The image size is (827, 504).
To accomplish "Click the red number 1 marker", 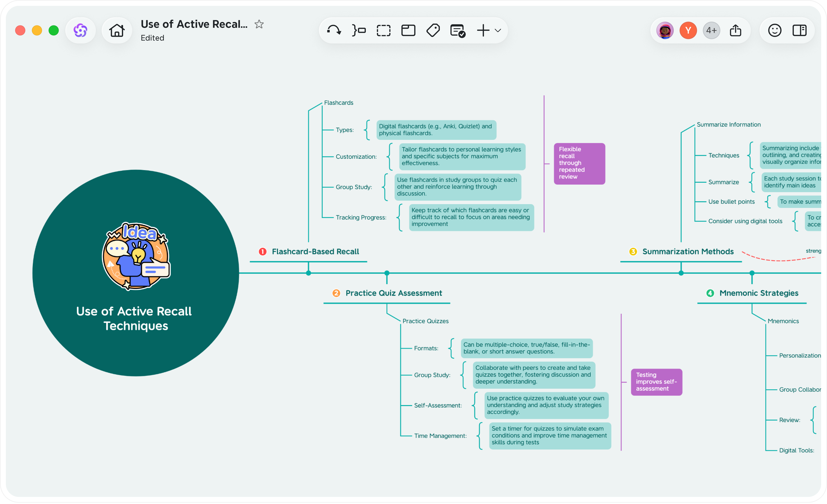I will [262, 252].
